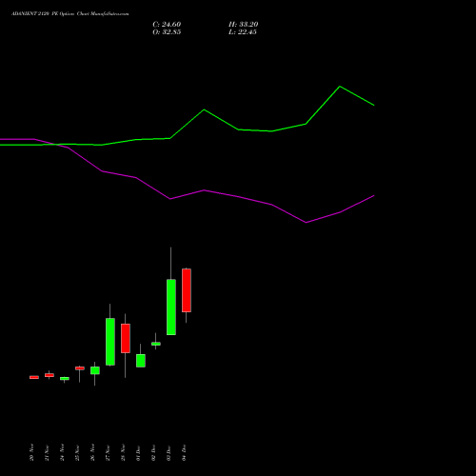Click the small green candlestick for 02 Dec
476x476 pixels.
(156, 344)
